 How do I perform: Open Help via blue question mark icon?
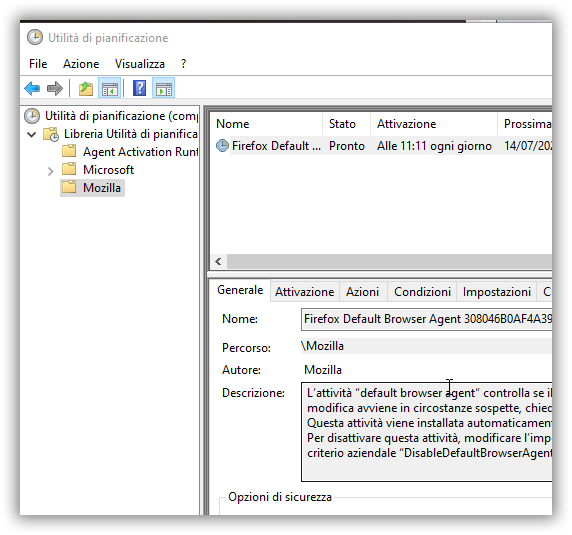coord(139,88)
